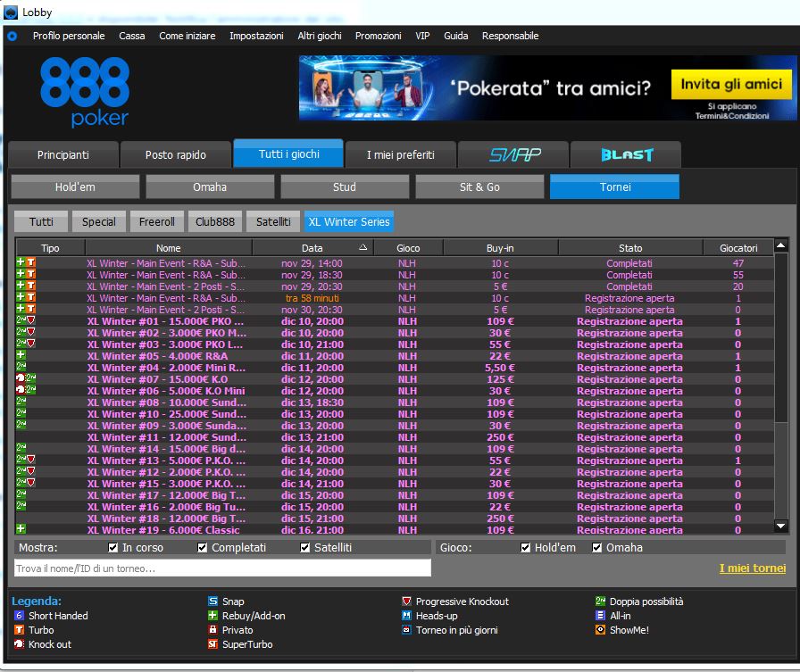This screenshot has height=672, width=800.
Task: Click the progressive knockout shield on XL Winter #01 row
Action: pos(31,320)
